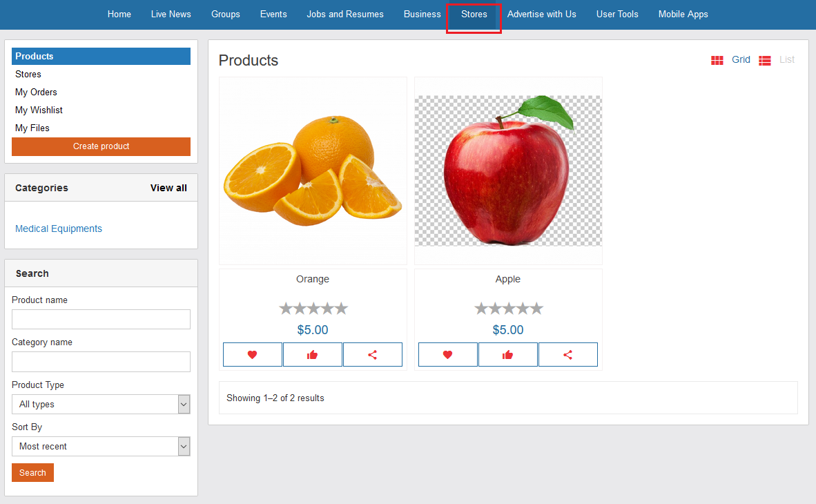Rate Orange using the star rating

[x=313, y=309]
